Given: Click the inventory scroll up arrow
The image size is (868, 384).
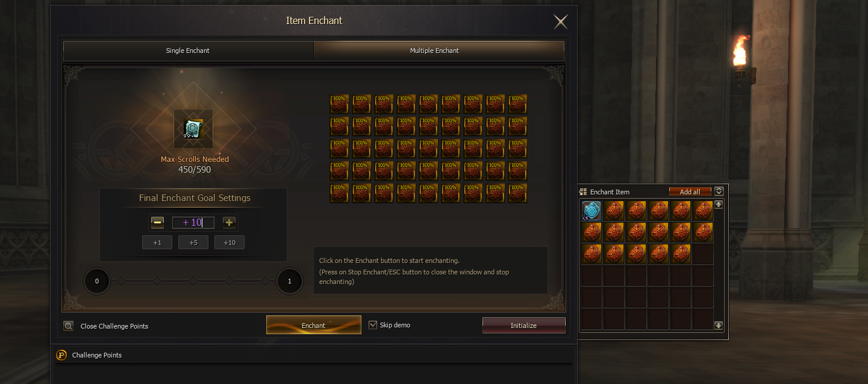Looking at the screenshot, I should 719,205.
